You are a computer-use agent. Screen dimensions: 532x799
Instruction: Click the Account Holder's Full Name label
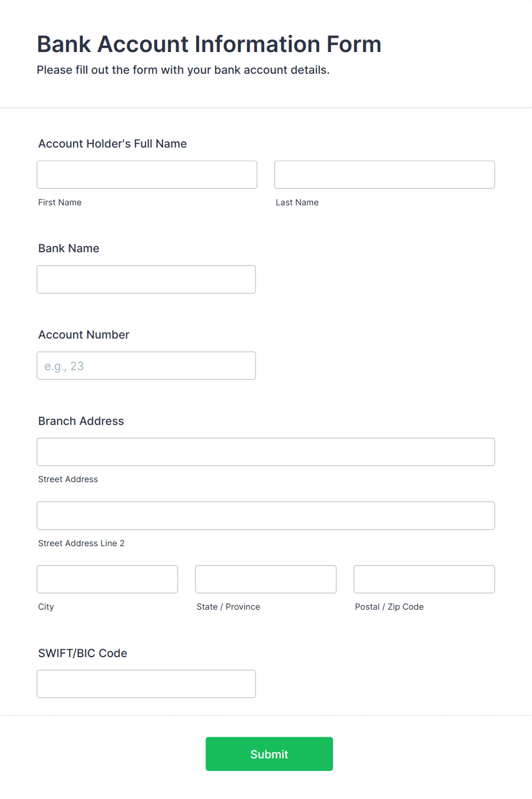click(112, 144)
